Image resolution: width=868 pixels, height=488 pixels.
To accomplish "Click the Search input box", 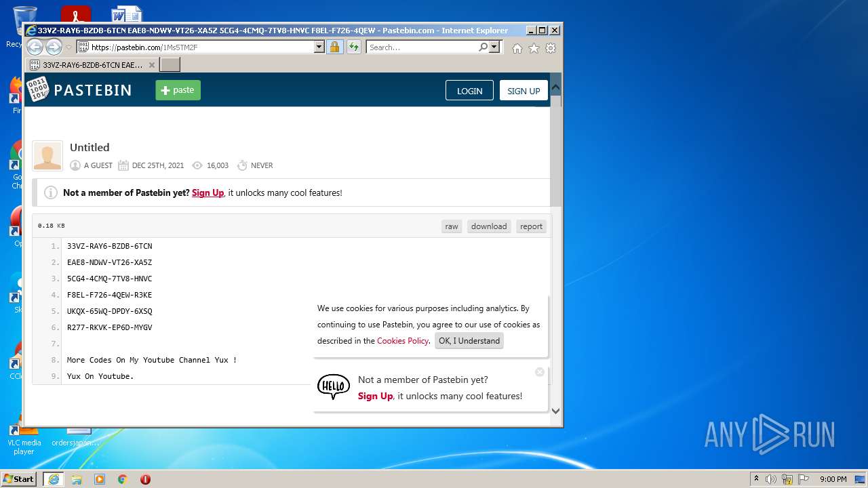I will coord(422,47).
